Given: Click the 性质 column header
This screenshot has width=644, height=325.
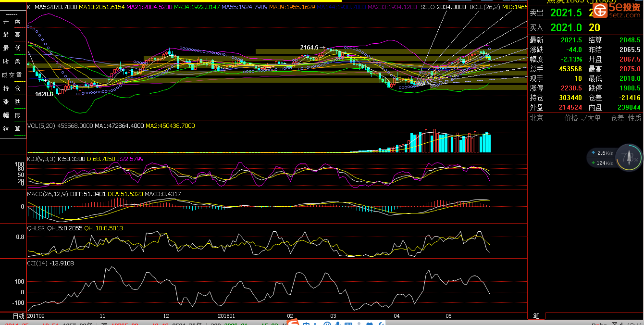Looking at the screenshot, I should coord(634,118).
